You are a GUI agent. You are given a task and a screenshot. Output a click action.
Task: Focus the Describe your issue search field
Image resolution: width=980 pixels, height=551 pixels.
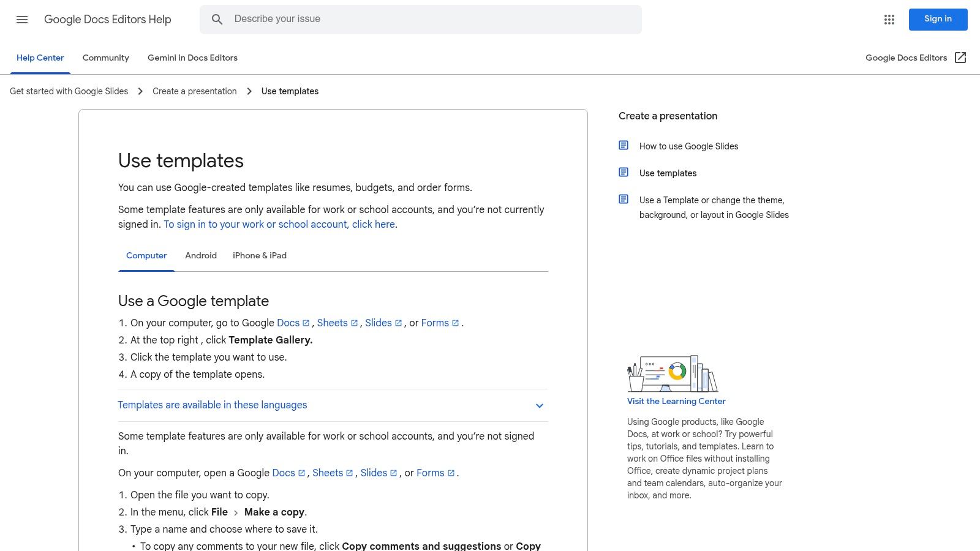click(x=429, y=20)
